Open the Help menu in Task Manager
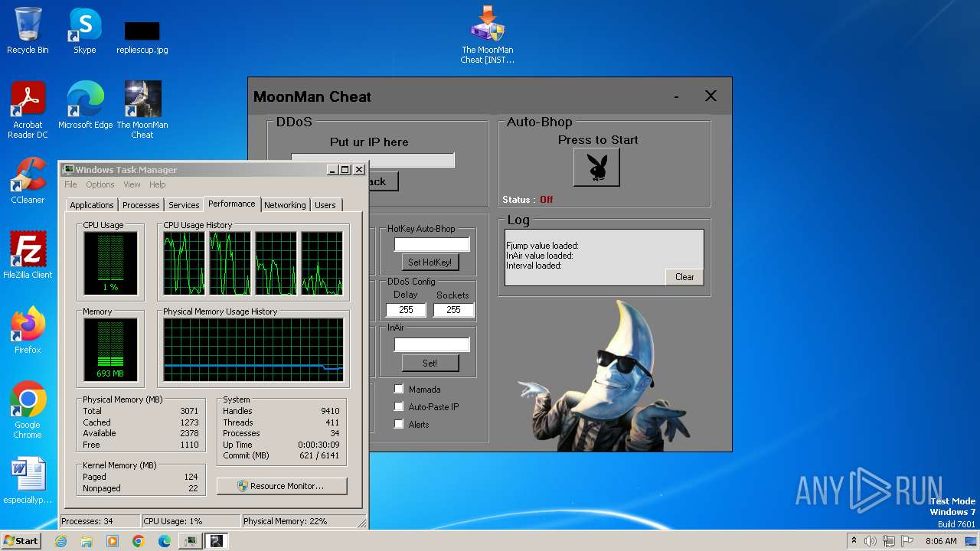This screenshot has height=551, width=980. click(x=157, y=184)
